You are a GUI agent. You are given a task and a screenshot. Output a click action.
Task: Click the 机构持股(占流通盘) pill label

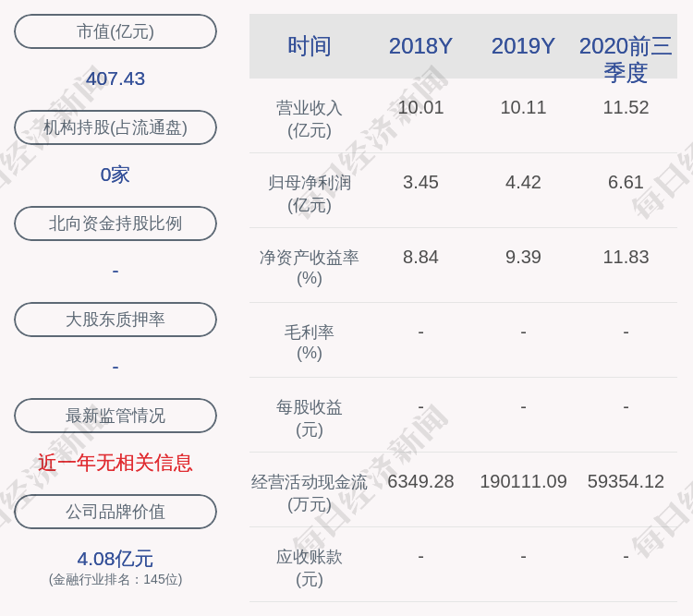tap(115, 127)
